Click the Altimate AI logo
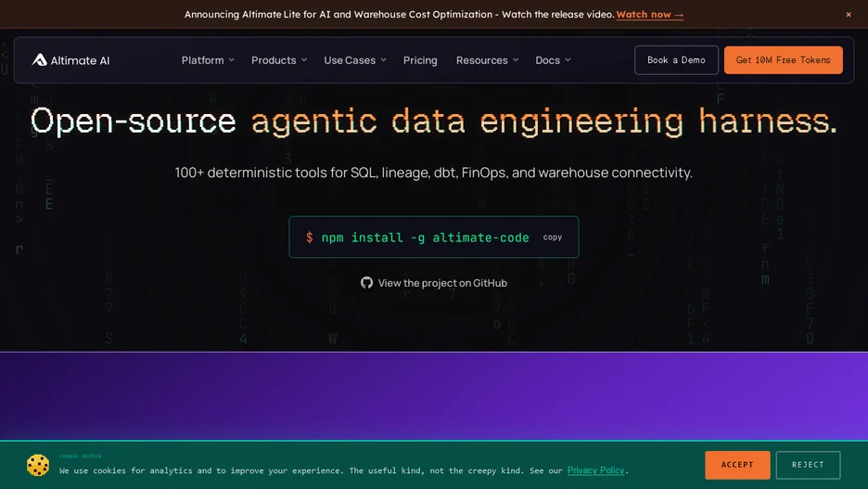Image resolution: width=868 pixels, height=489 pixels. click(70, 59)
